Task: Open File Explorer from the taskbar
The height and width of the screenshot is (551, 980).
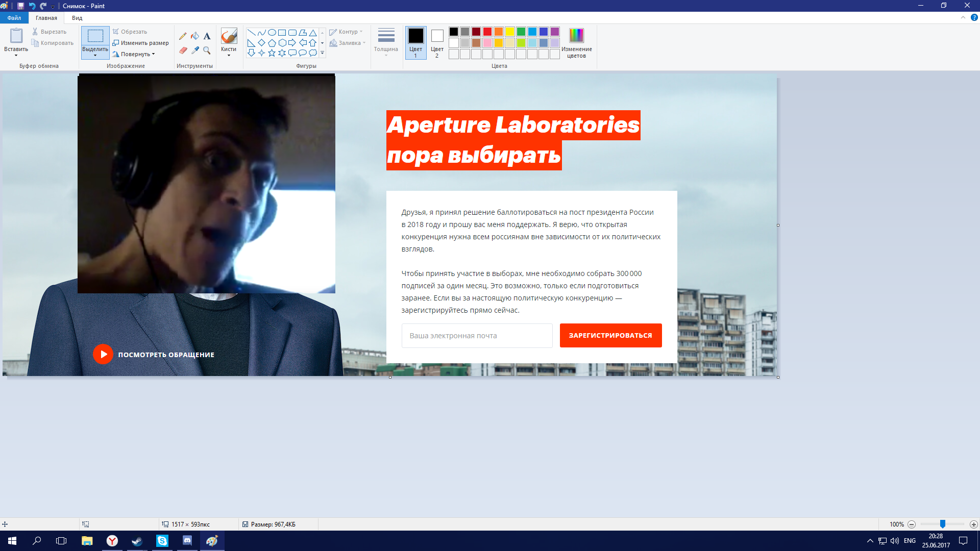Action: [87, 541]
